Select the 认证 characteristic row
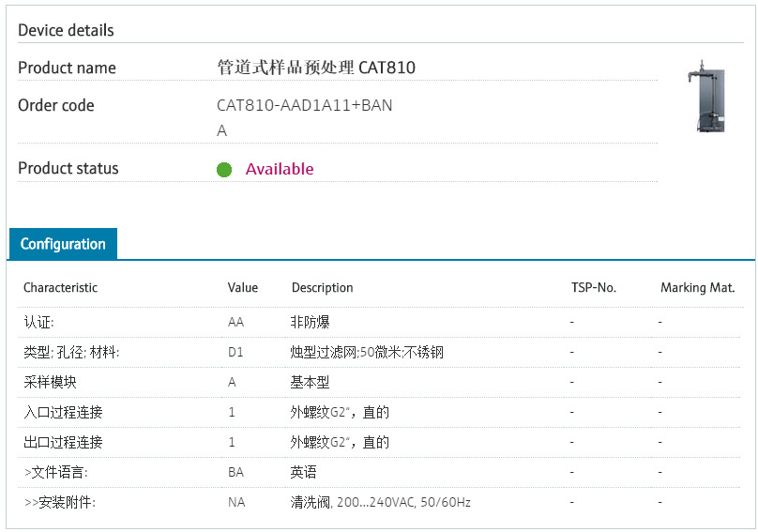758x532 pixels. [x=38, y=323]
